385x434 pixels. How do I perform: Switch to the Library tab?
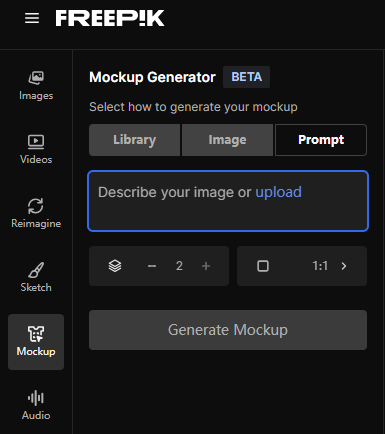coord(135,140)
